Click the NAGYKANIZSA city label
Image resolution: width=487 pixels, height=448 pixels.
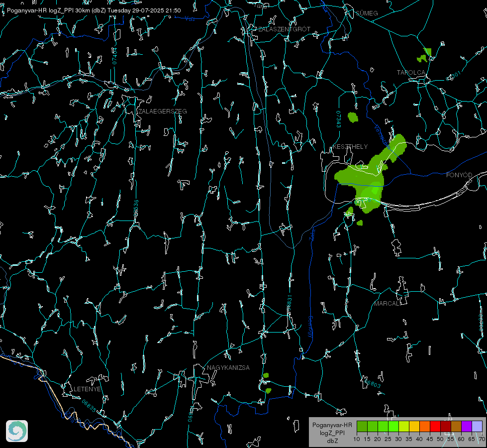[228, 367]
